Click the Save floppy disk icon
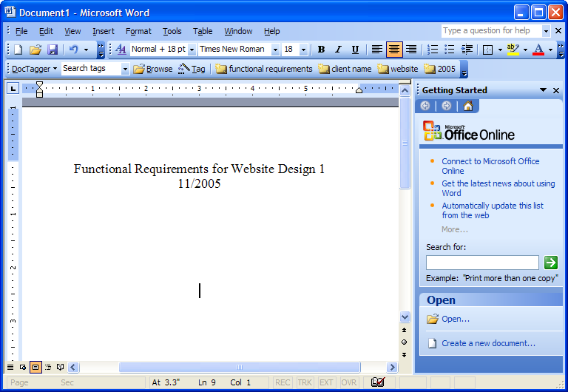Image resolution: width=568 pixels, height=392 pixels. click(x=53, y=50)
